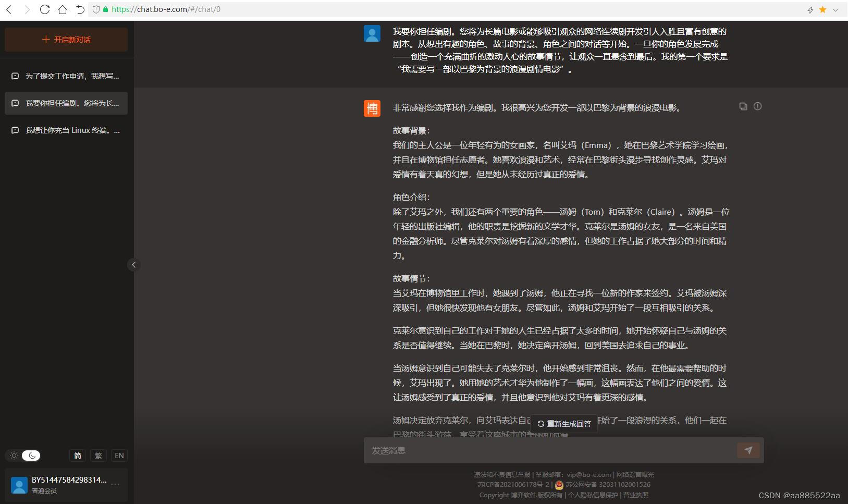Image resolution: width=848 pixels, height=504 pixels.
Task: Switch language to Traditional Chinese 繁
Action: click(99, 456)
